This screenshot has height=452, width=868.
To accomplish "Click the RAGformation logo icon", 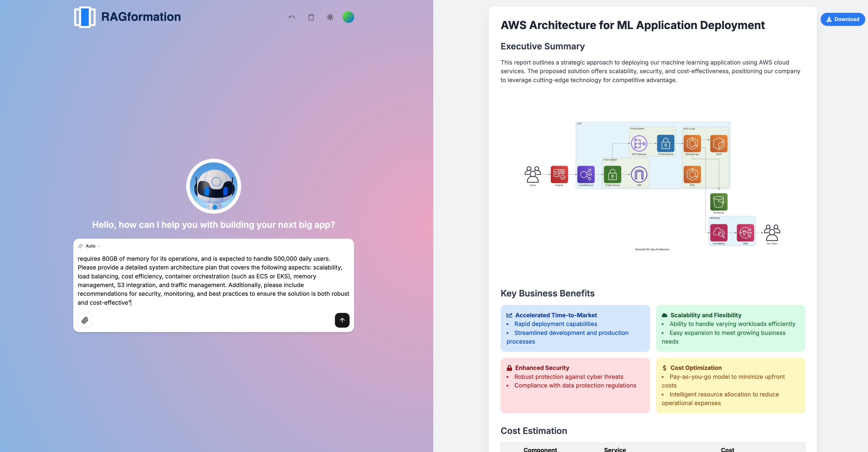I will pyautogui.click(x=85, y=17).
